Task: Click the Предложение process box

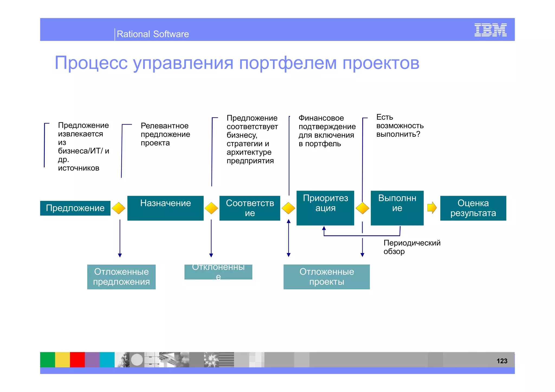Action: click(x=75, y=208)
